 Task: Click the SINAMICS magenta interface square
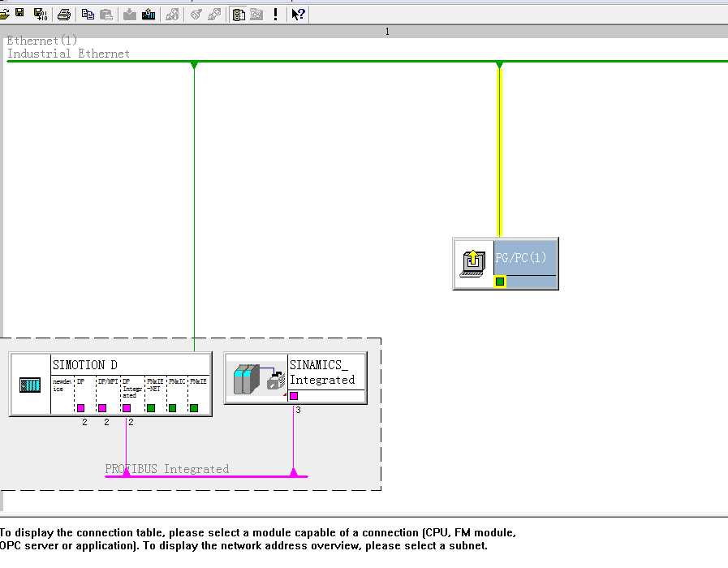(294, 396)
